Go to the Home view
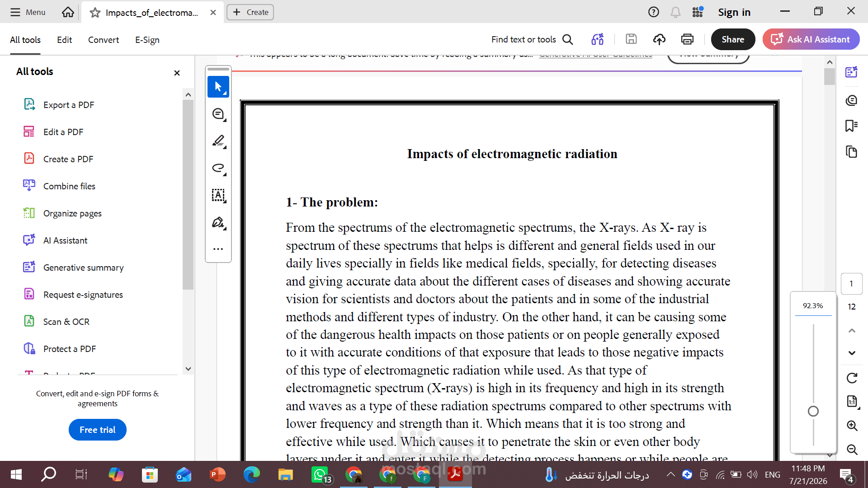868x488 pixels. click(68, 12)
